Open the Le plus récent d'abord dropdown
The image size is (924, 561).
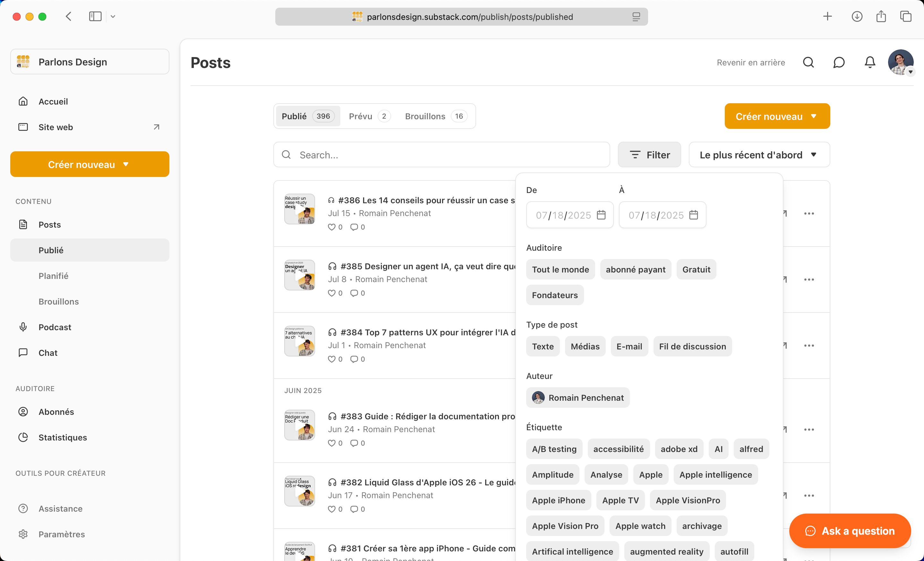tap(759, 155)
